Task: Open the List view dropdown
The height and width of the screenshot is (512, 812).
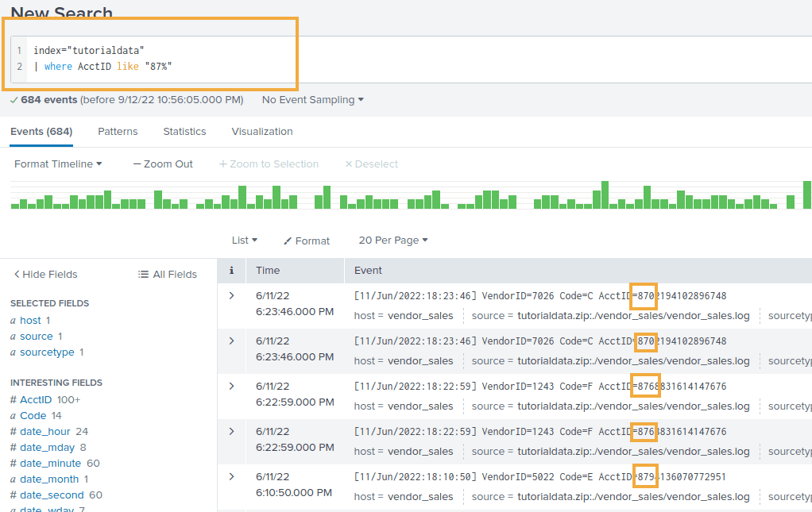Action: 244,241
